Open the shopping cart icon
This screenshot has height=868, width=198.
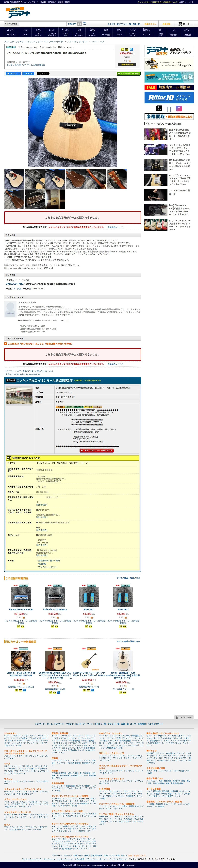[184, 24]
